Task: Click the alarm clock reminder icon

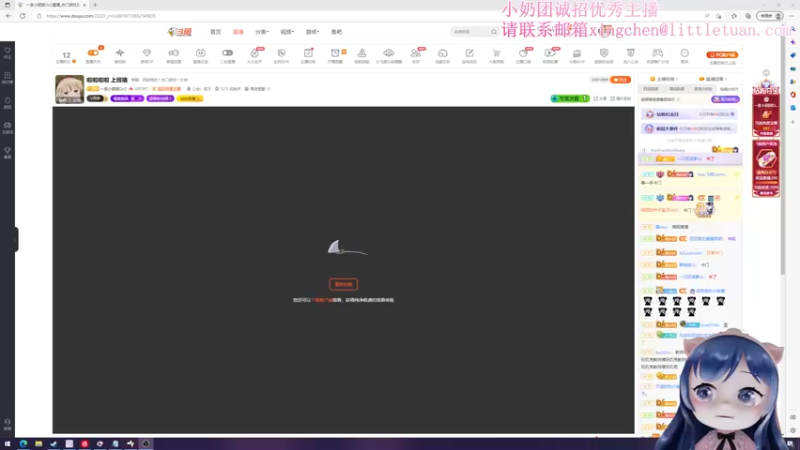Action: tap(335, 53)
